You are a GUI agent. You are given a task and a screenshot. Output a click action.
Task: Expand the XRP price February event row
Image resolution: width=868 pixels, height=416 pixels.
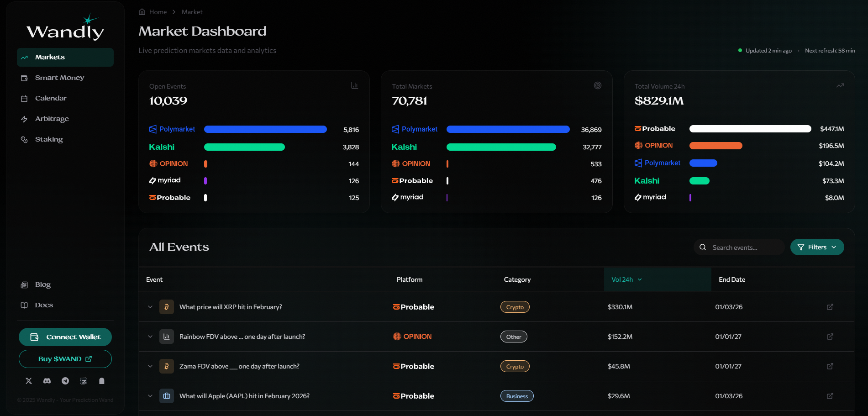click(150, 307)
